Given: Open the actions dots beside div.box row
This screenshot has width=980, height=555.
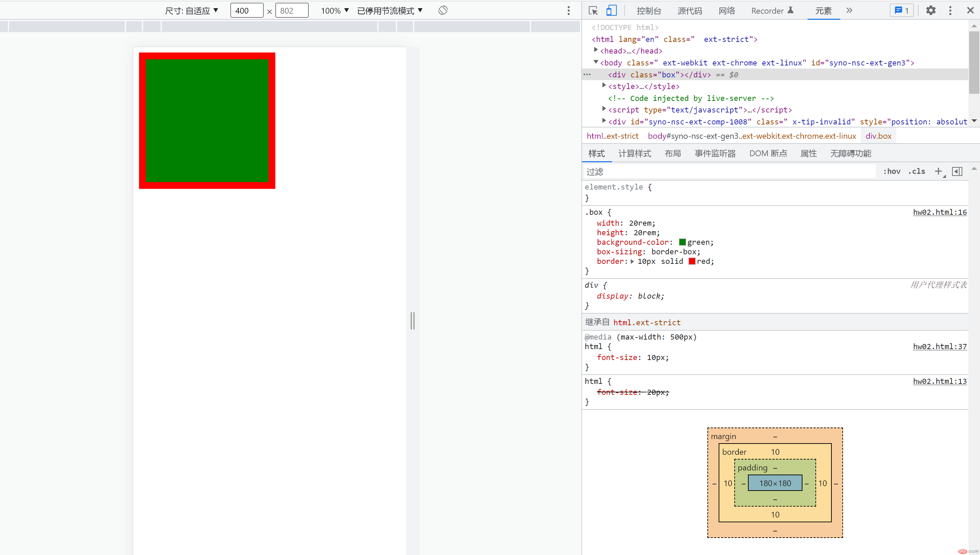Looking at the screenshot, I should coord(587,75).
